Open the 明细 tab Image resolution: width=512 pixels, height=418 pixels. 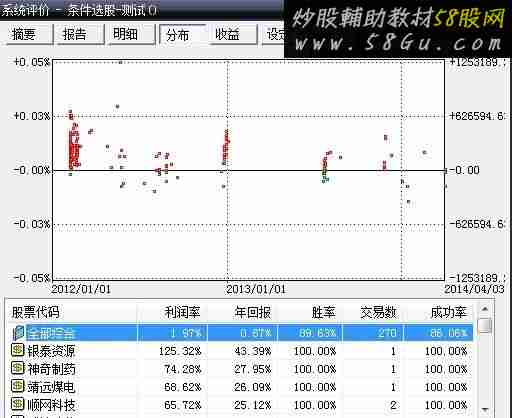130,34
